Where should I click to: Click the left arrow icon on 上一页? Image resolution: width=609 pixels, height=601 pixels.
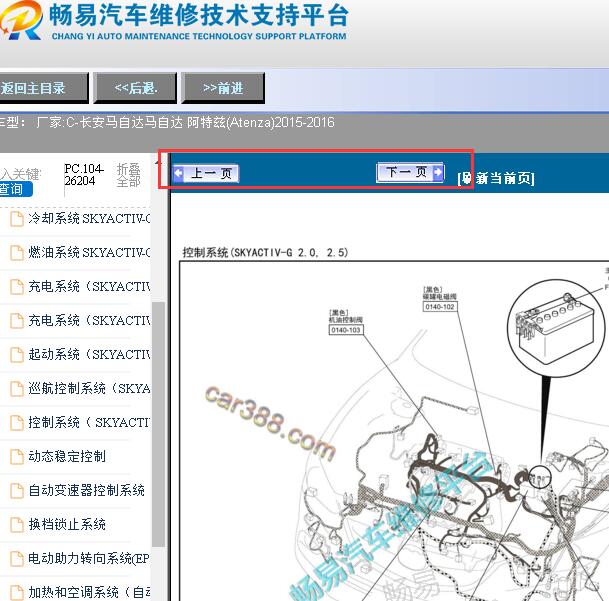[x=178, y=173]
